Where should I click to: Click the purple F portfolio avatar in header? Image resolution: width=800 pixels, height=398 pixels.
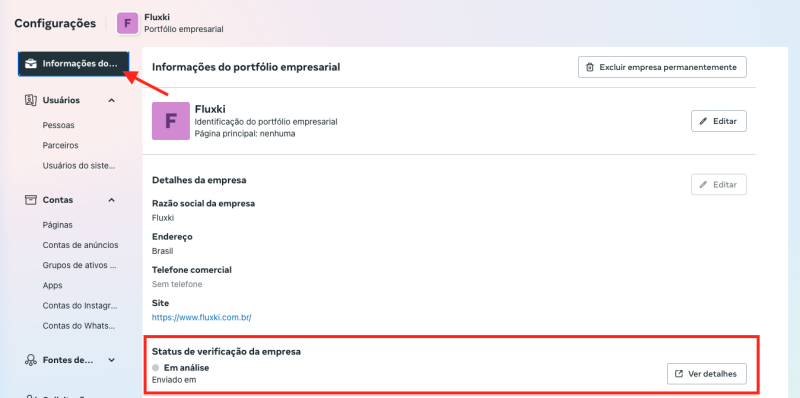(128, 23)
